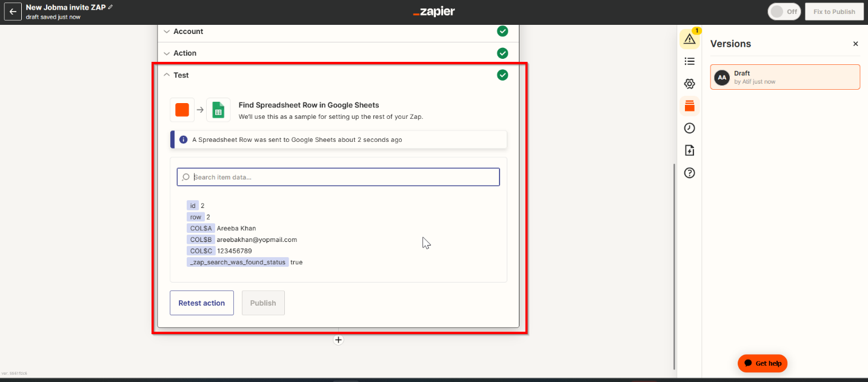This screenshot has height=382, width=868.
Task: Add a step with the plus icon
Action: click(x=338, y=340)
